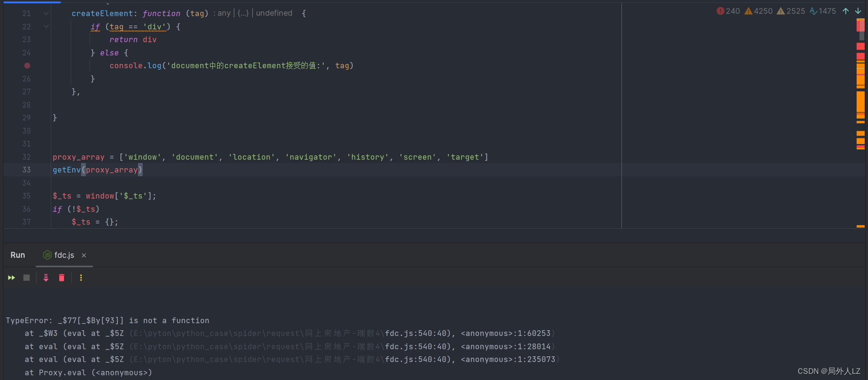Collapse the if block at line 22

(x=46, y=27)
